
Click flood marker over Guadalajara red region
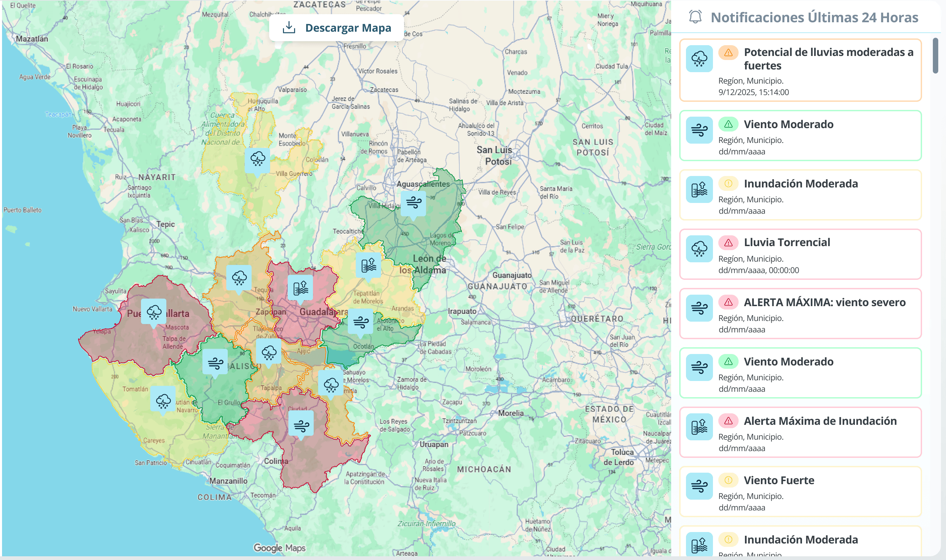coord(300,288)
